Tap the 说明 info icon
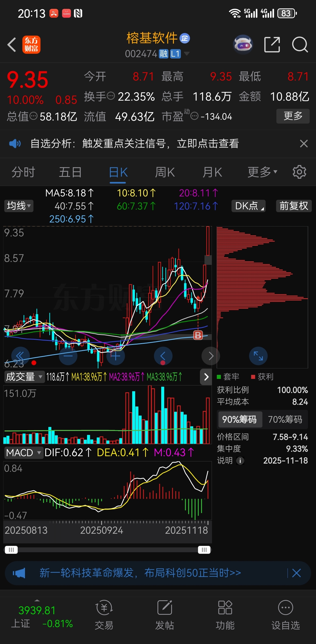 [x=240, y=460]
